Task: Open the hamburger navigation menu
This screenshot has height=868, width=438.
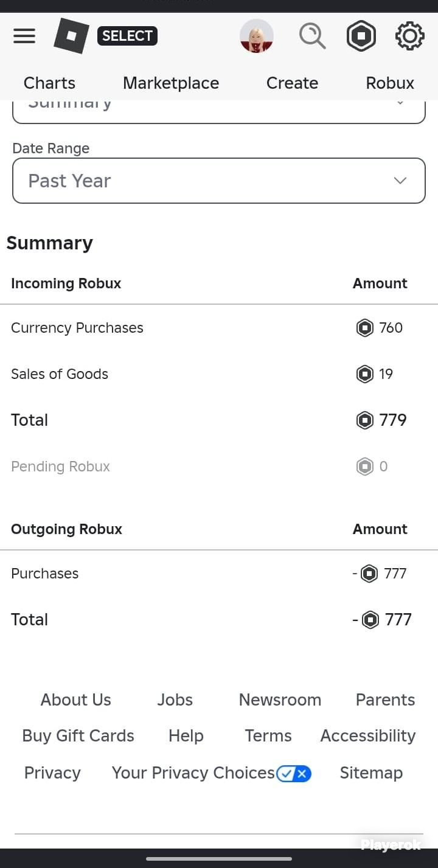Action: tap(24, 36)
